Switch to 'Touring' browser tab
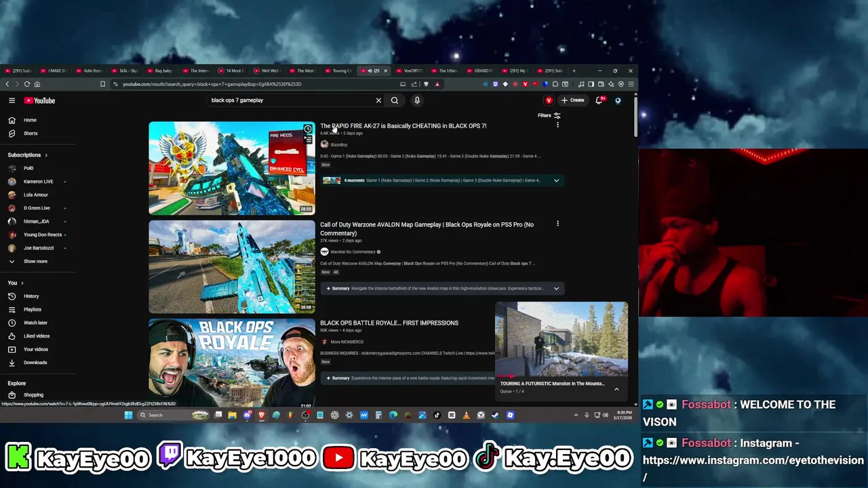 pyautogui.click(x=340, y=70)
